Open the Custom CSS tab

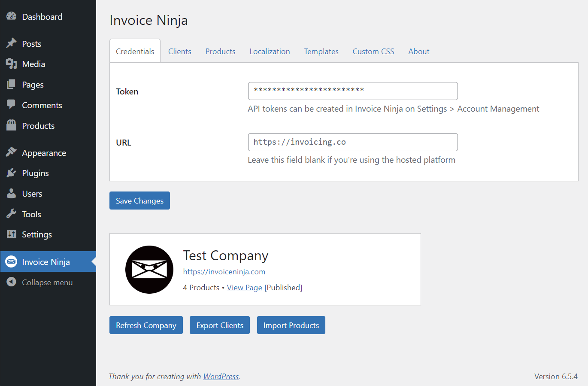[x=373, y=51]
